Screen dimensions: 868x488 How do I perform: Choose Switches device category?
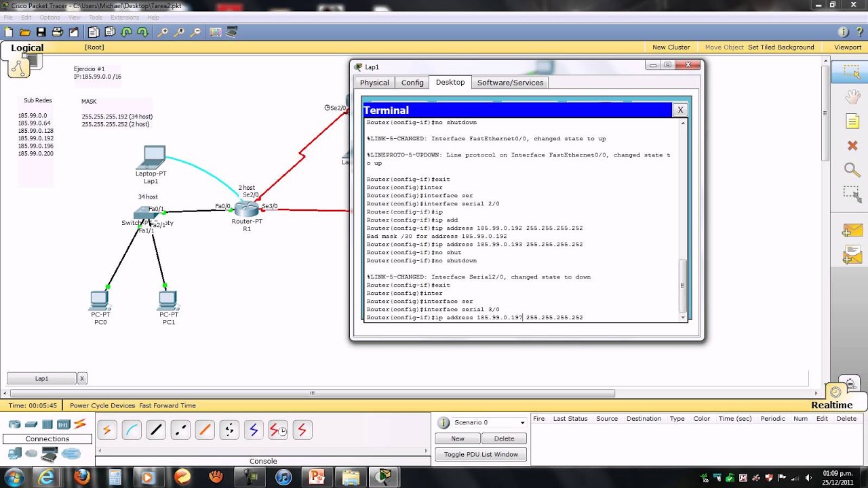point(31,424)
